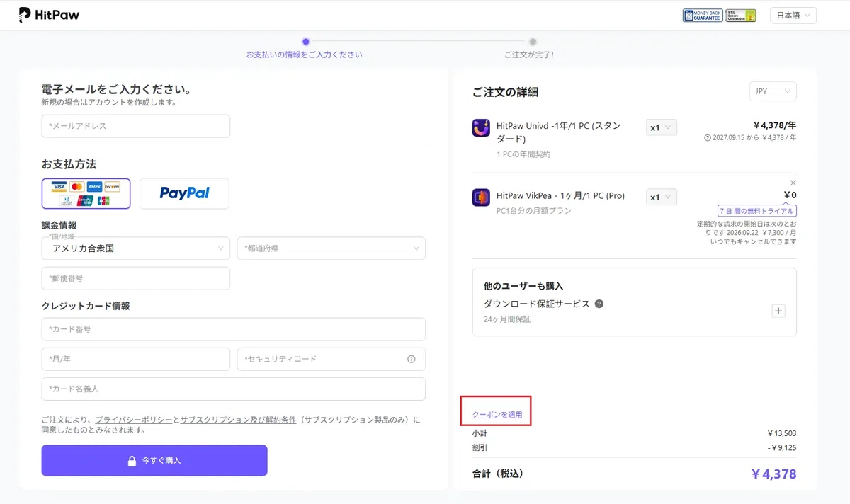Click the 月/年 expiry field
Image resolution: width=850 pixels, height=504 pixels.
(x=136, y=359)
